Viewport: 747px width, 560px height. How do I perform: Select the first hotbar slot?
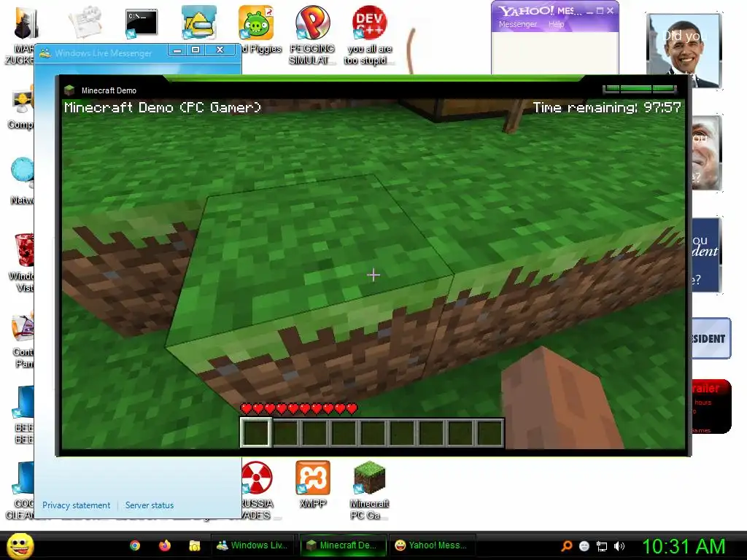click(x=256, y=432)
